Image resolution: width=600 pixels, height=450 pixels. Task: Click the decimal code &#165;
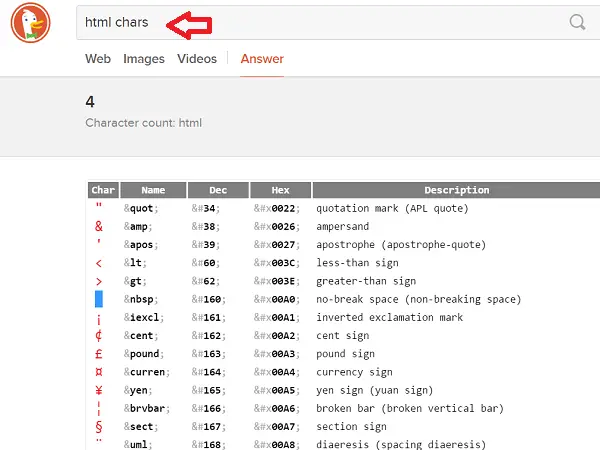209,390
